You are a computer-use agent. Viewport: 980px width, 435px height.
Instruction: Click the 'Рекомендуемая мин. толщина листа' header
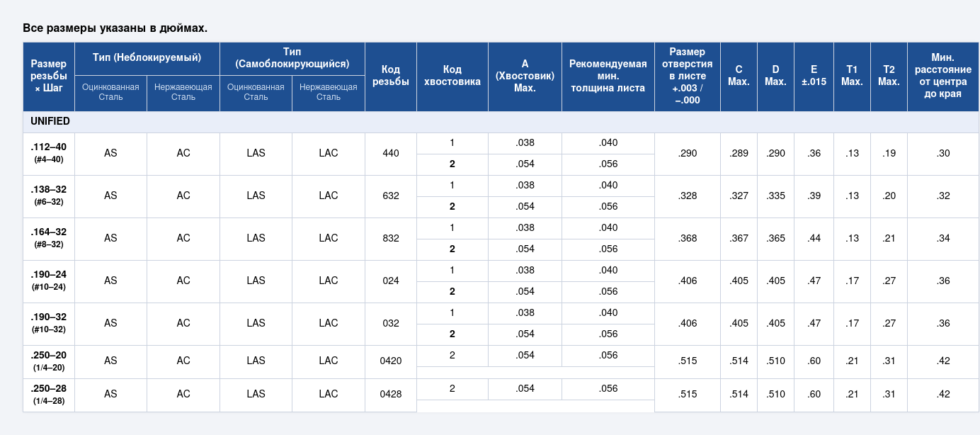(x=608, y=77)
